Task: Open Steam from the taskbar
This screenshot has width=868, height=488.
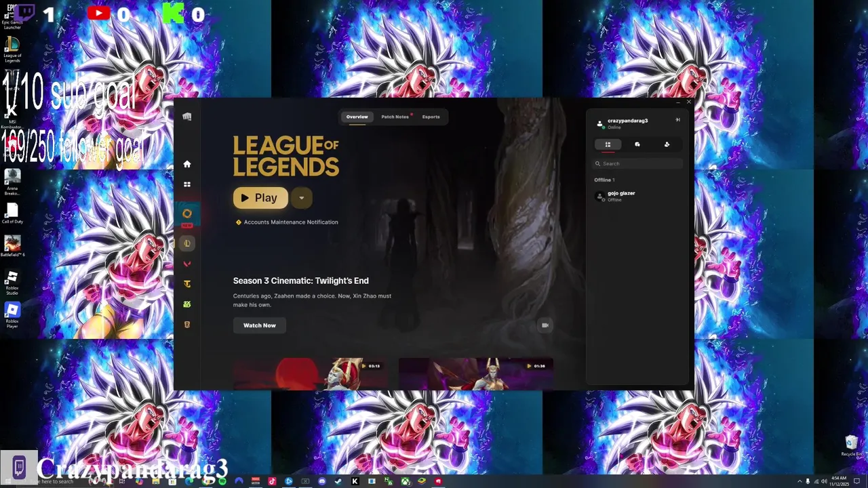Action: point(338,481)
